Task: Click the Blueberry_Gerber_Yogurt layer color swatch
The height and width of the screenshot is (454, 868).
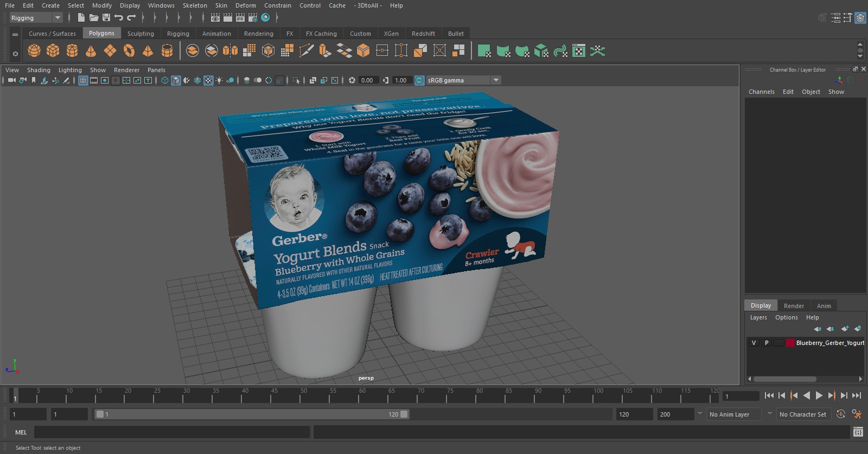Action: point(790,343)
